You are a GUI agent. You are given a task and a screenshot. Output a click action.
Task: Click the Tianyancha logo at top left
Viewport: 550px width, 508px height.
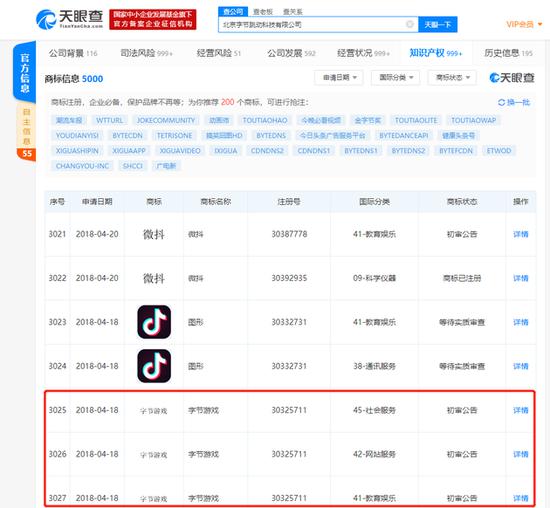click(69, 19)
